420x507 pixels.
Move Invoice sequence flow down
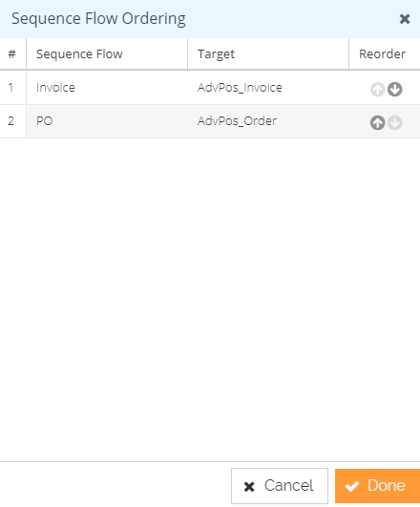pyautogui.click(x=395, y=89)
